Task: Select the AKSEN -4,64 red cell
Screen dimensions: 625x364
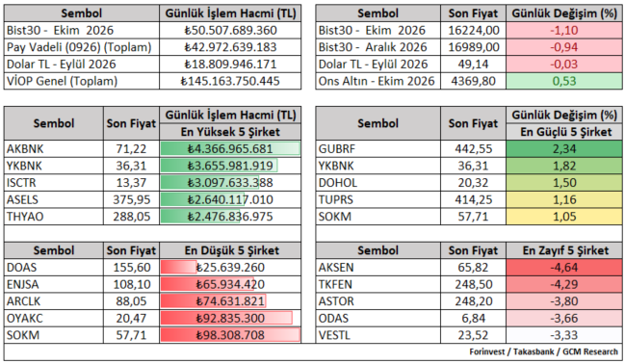Action: pyautogui.click(x=564, y=267)
